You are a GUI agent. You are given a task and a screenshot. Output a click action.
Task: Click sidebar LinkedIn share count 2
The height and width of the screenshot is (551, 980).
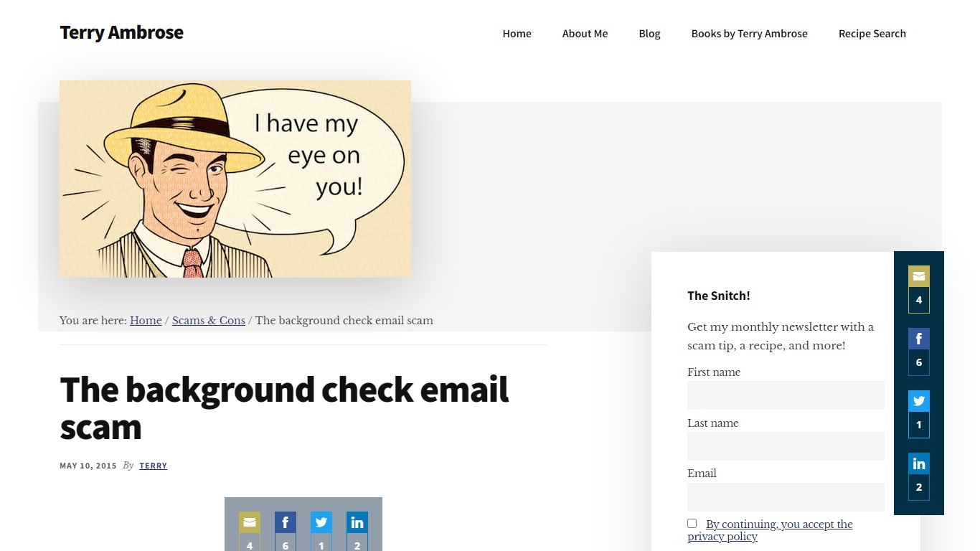919,486
